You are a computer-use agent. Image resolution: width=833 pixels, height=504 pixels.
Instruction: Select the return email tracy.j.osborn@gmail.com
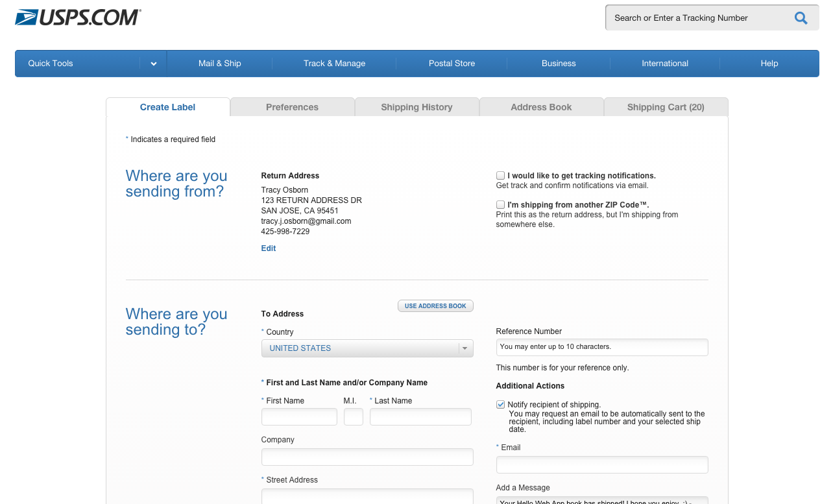(x=306, y=221)
